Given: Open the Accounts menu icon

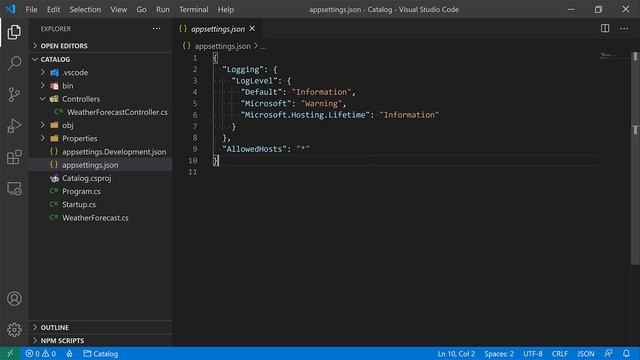Looking at the screenshot, I should (x=14, y=299).
